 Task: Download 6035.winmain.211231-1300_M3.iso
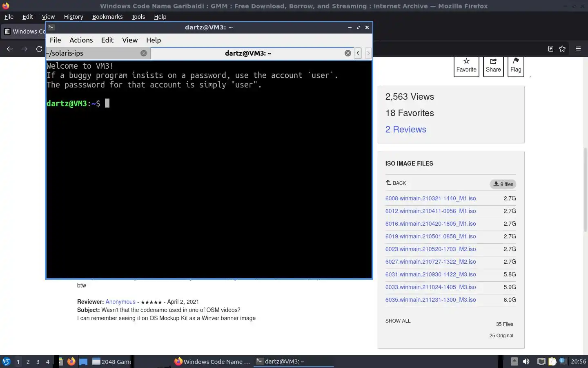(430, 300)
